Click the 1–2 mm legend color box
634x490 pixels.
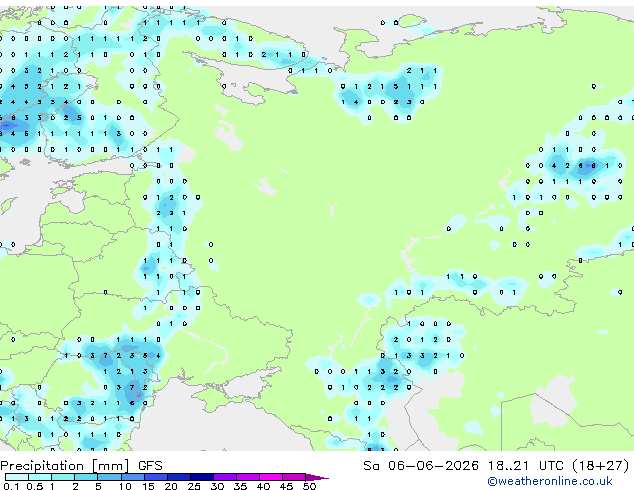[x=63, y=477]
